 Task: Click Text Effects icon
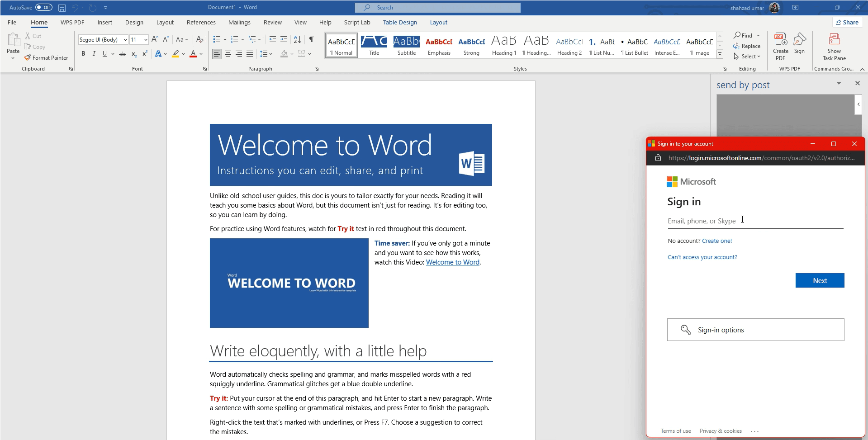158,54
